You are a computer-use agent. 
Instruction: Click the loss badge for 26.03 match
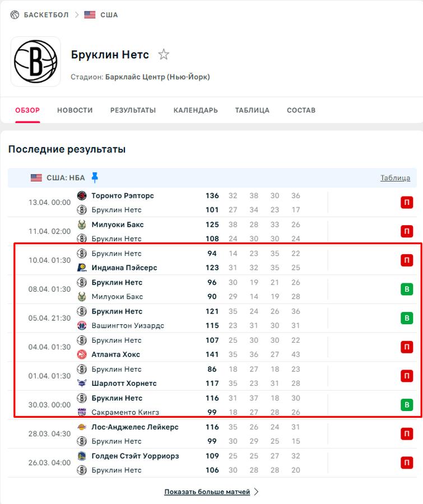pyautogui.click(x=407, y=463)
